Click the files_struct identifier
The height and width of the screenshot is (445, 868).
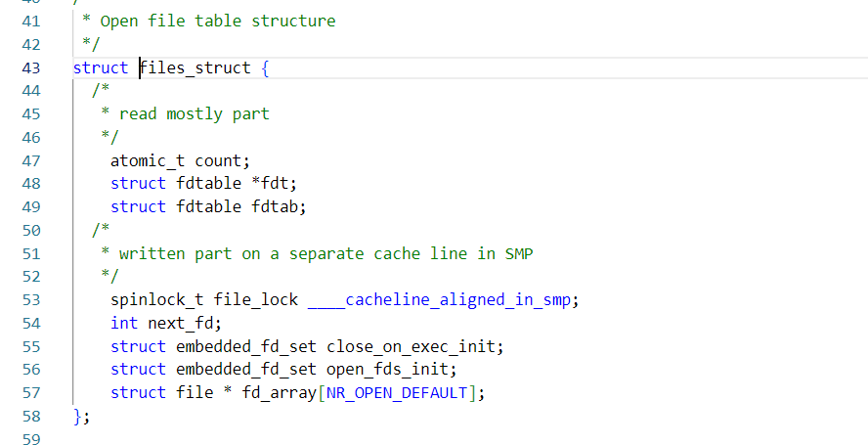tap(195, 67)
